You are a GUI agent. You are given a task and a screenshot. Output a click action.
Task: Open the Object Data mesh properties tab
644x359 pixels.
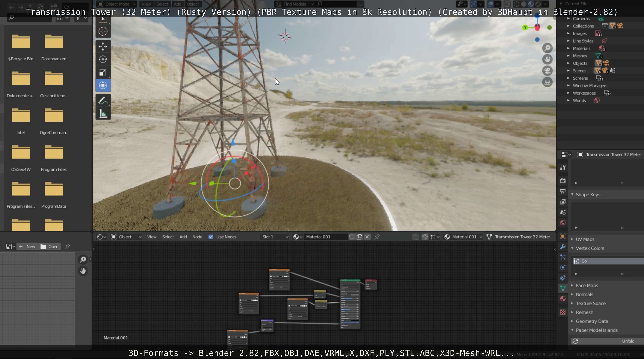[x=563, y=288]
